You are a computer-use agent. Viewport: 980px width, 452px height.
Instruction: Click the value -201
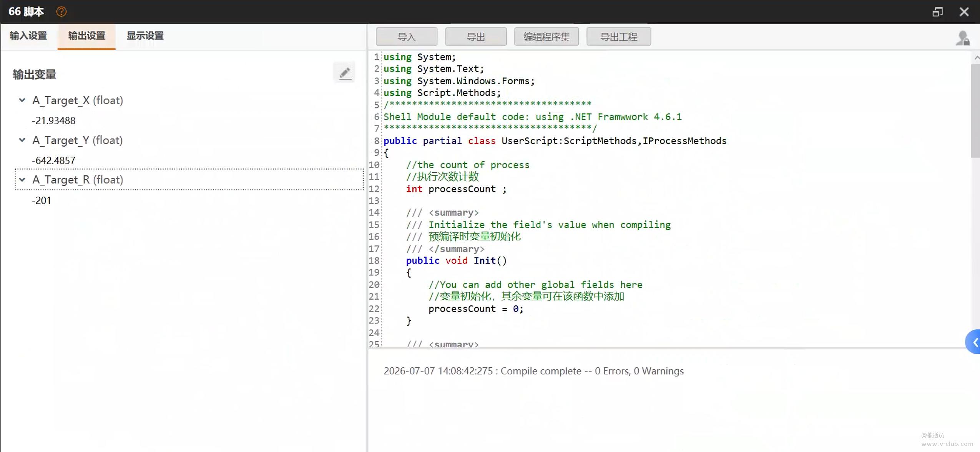click(x=41, y=200)
